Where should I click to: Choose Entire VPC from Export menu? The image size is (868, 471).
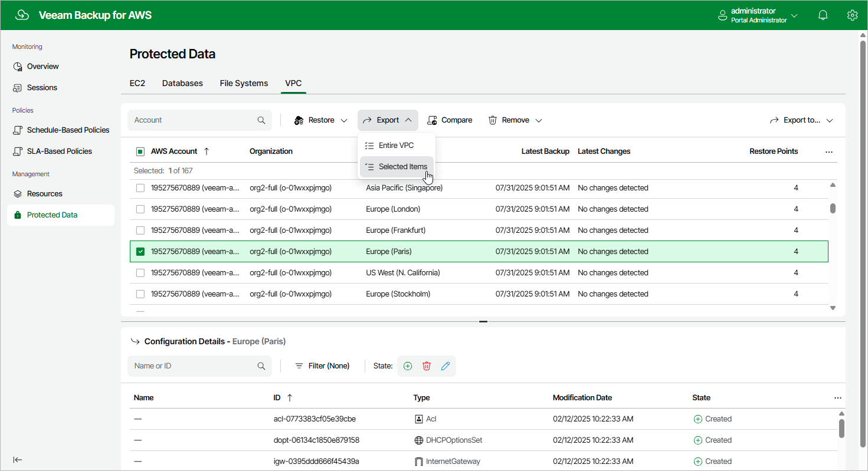coord(397,146)
